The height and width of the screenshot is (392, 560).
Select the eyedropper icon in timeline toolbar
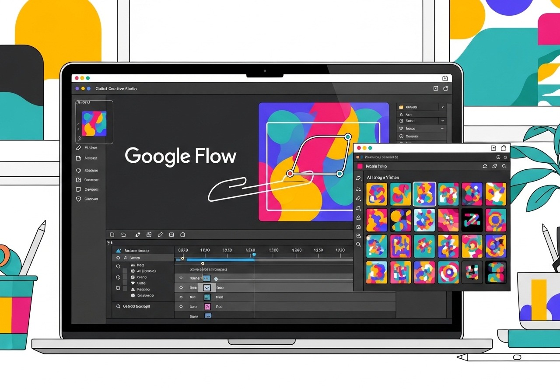tap(138, 235)
